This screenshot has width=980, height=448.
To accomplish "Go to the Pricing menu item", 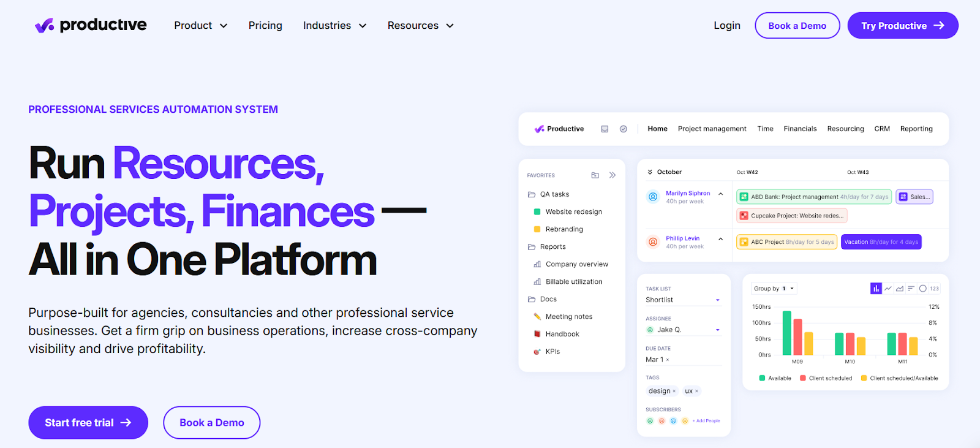I will [265, 26].
